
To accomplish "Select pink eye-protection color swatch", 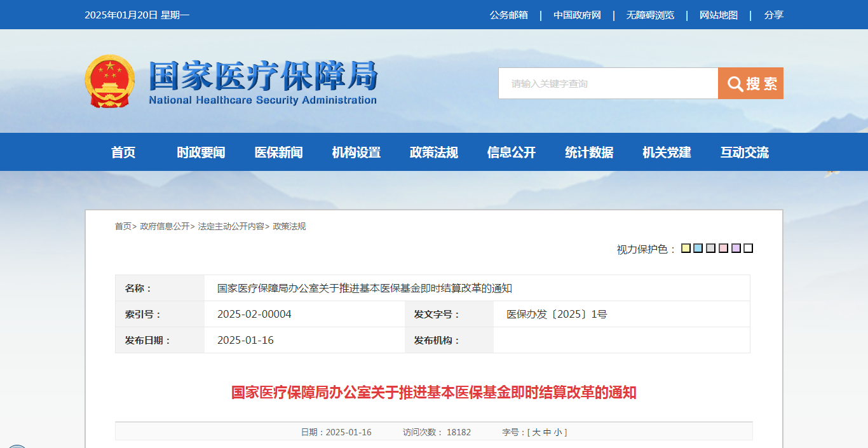I will point(723,248).
